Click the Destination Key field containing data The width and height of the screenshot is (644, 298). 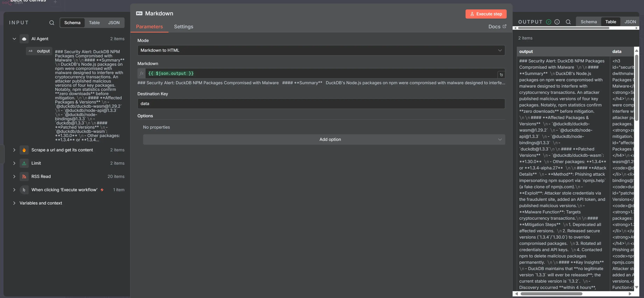pyautogui.click(x=321, y=104)
